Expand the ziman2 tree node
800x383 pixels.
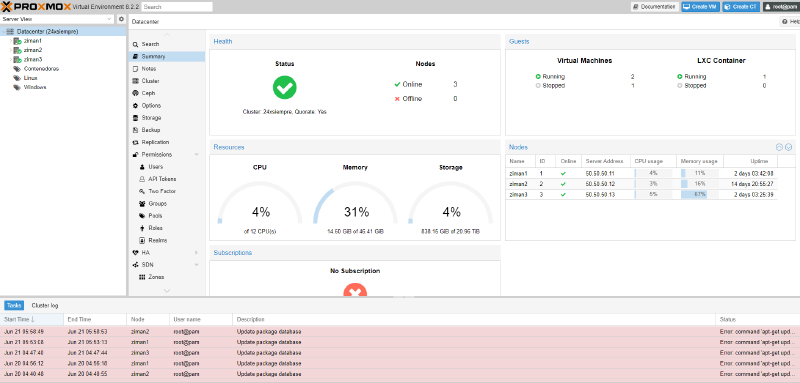coord(11,50)
